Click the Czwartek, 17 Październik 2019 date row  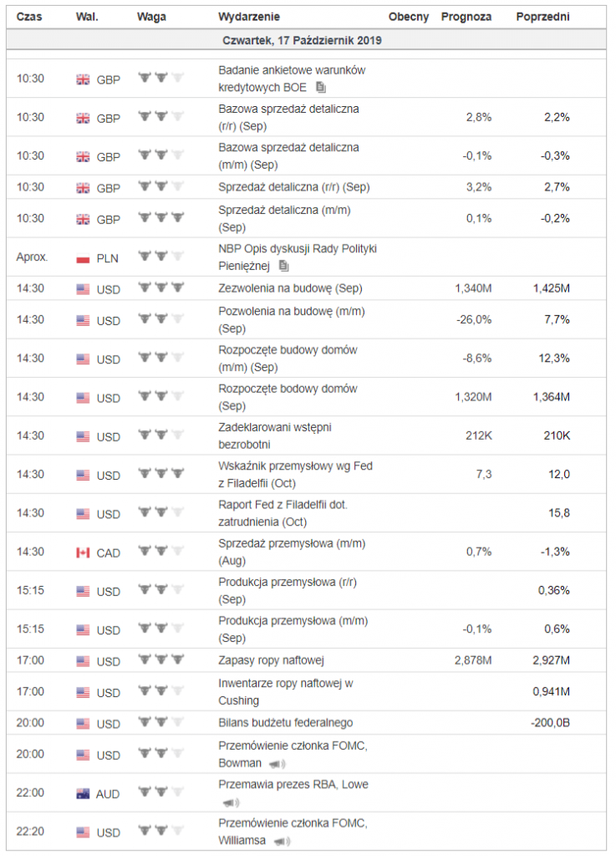click(x=306, y=40)
